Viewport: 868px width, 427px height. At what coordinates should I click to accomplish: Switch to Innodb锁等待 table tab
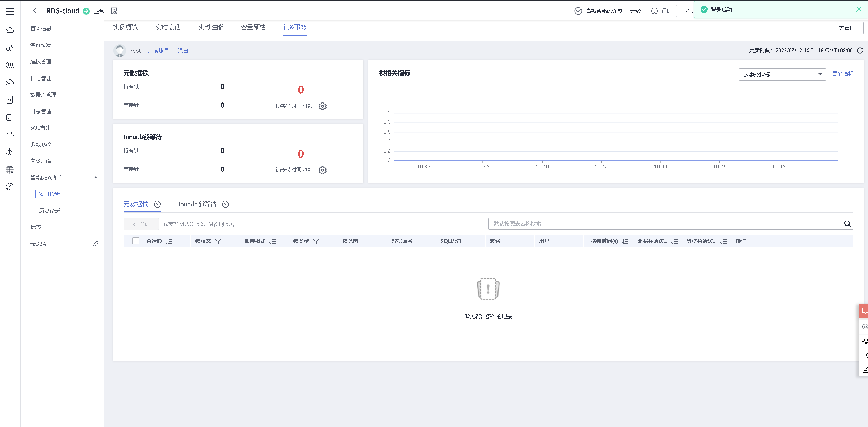tap(197, 204)
